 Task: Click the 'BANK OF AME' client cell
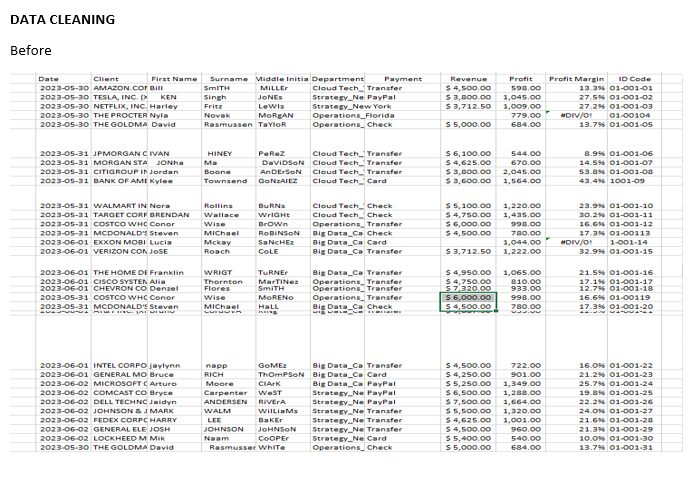coord(120,181)
